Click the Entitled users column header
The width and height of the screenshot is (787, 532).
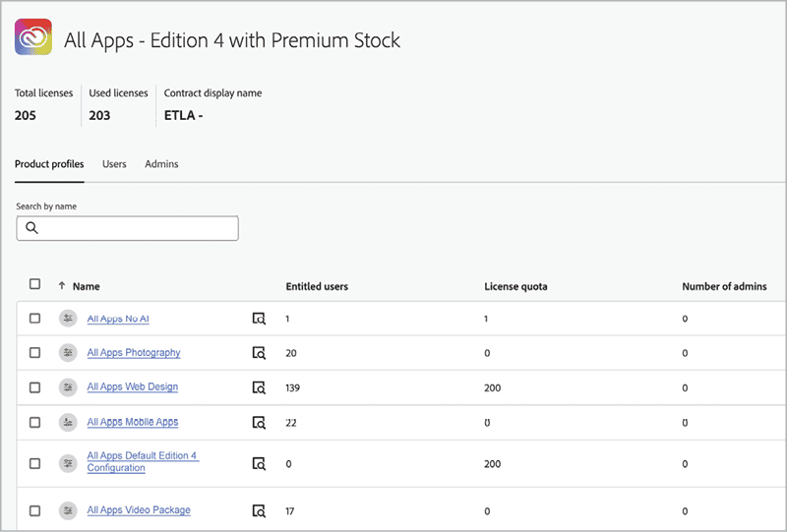point(317,286)
